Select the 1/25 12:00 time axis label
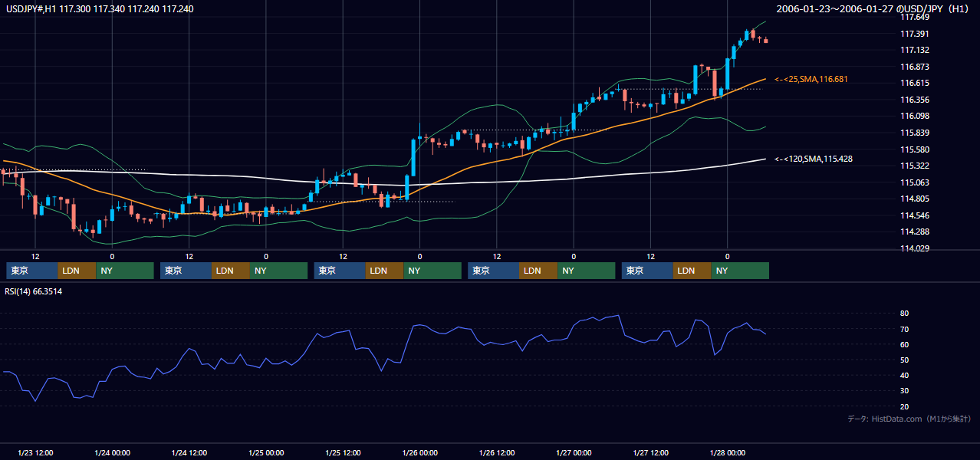The height and width of the screenshot is (460, 980). pyautogui.click(x=343, y=452)
